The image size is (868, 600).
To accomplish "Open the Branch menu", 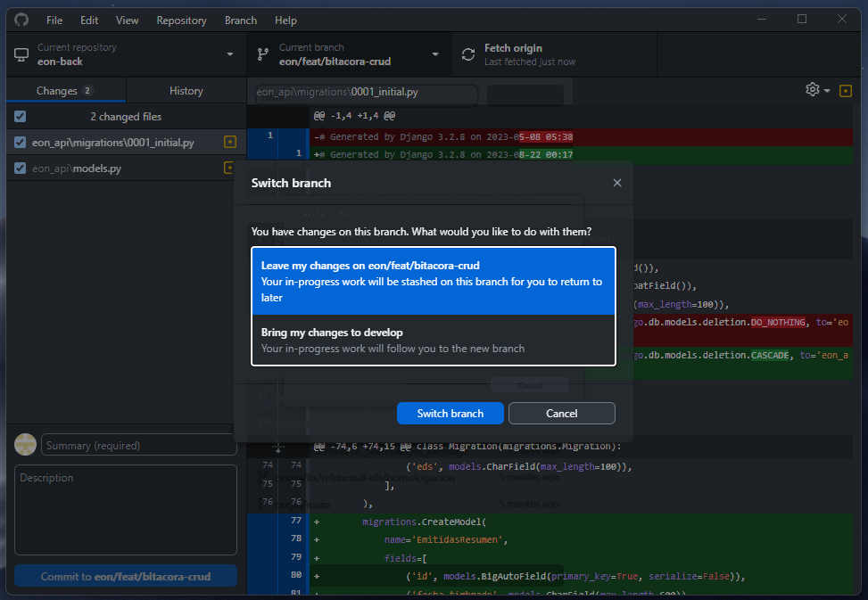I will 240,20.
